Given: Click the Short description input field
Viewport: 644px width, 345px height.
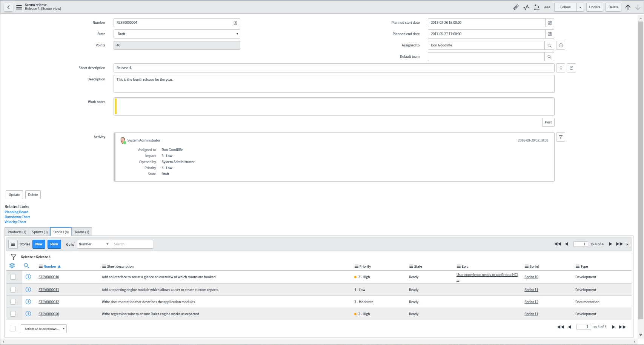Looking at the screenshot, I should pyautogui.click(x=334, y=68).
